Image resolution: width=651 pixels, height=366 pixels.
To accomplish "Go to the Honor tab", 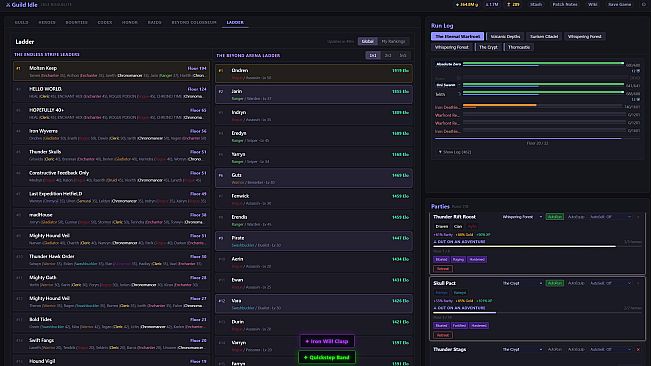I will pyautogui.click(x=130, y=22).
